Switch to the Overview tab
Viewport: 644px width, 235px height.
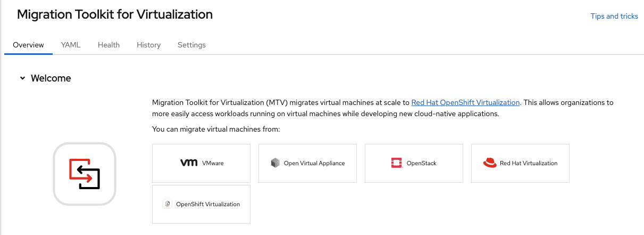click(x=28, y=45)
